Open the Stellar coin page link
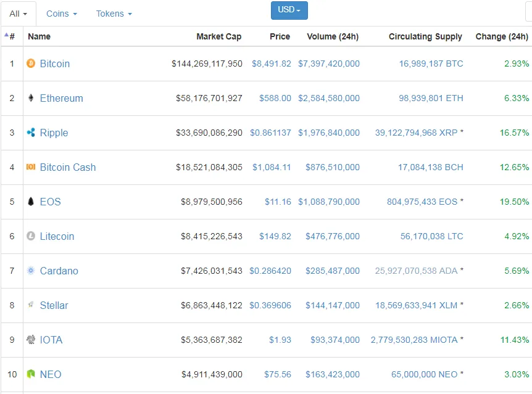Viewport: 532px width, 394px height. (x=54, y=305)
